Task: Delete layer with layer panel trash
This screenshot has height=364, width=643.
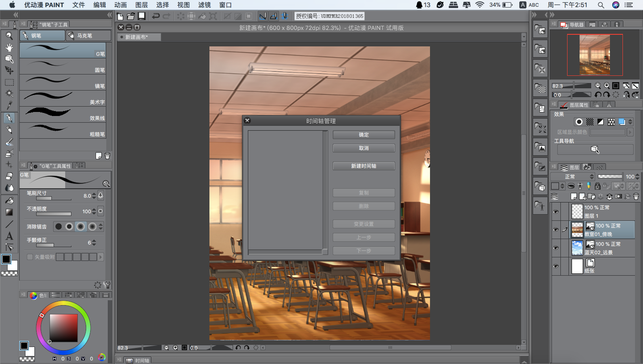Action: tap(636, 196)
